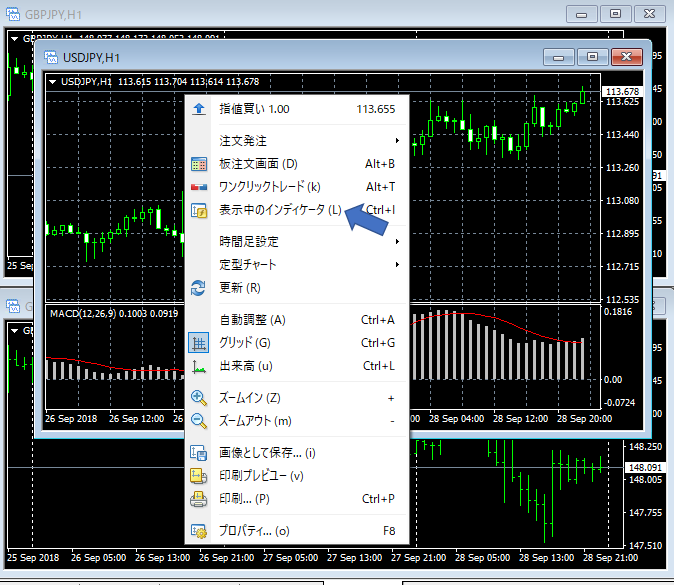Screen dimensions: 674x585
Task: Click the ズームイン magnifier icon
Action: (198, 398)
